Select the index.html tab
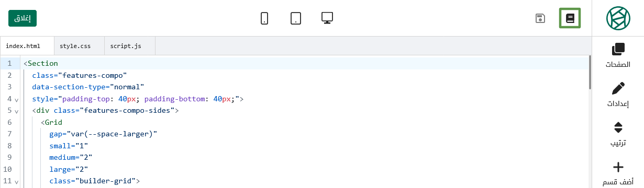Screen dimensions: 644x188 point(27,46)
